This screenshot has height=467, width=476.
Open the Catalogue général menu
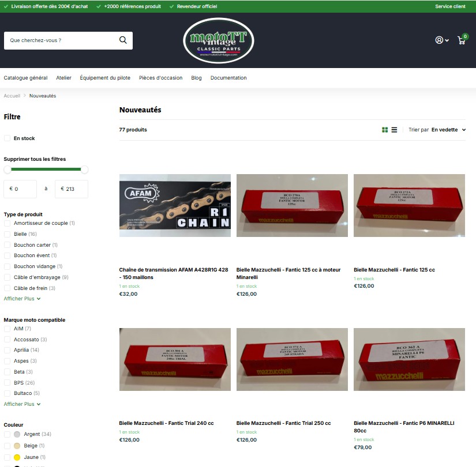tap(25, 78)
